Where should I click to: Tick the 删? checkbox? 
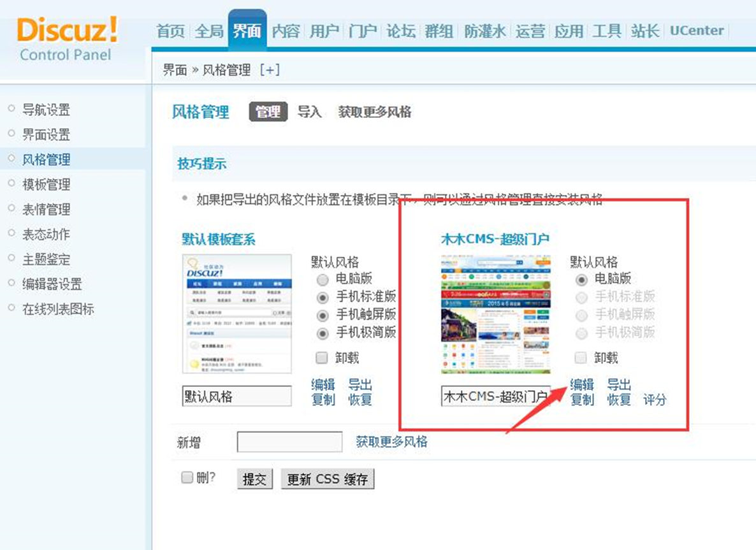pos(187,477)
